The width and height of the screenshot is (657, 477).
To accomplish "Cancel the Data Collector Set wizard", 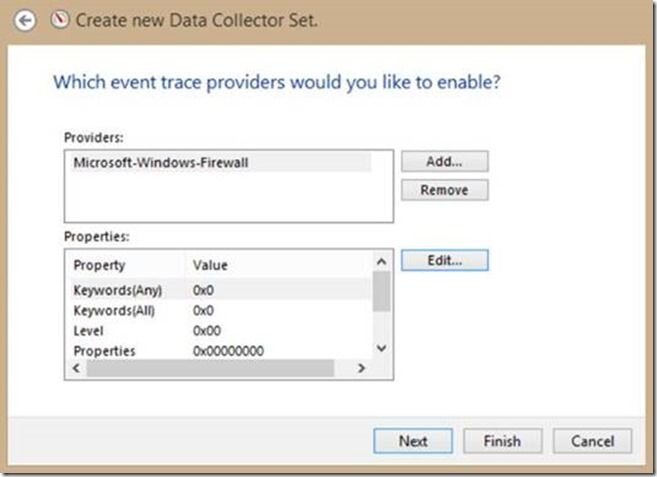I will pyautogui.click(x=592, y=441).
